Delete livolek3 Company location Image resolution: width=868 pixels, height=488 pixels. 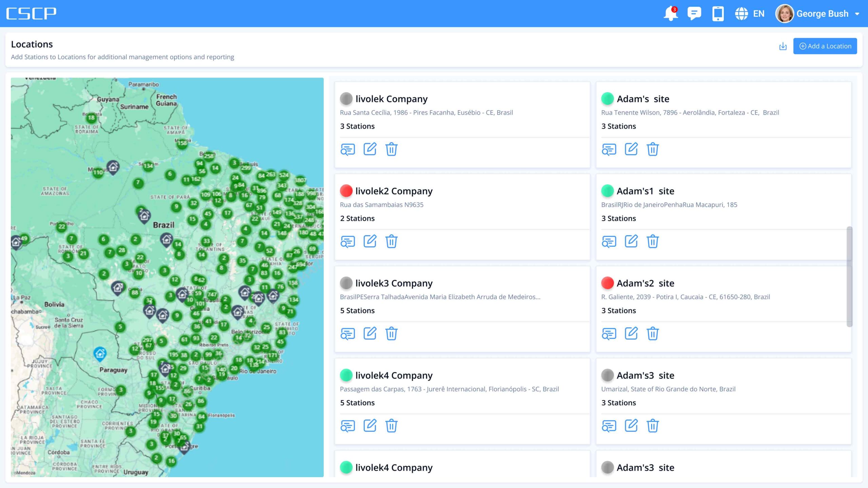pos(391,333)
